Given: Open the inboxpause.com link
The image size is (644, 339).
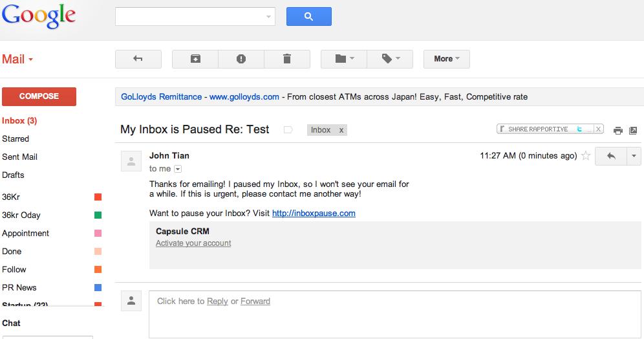Looking at the screenshot, I should click(x=314, y=213).
